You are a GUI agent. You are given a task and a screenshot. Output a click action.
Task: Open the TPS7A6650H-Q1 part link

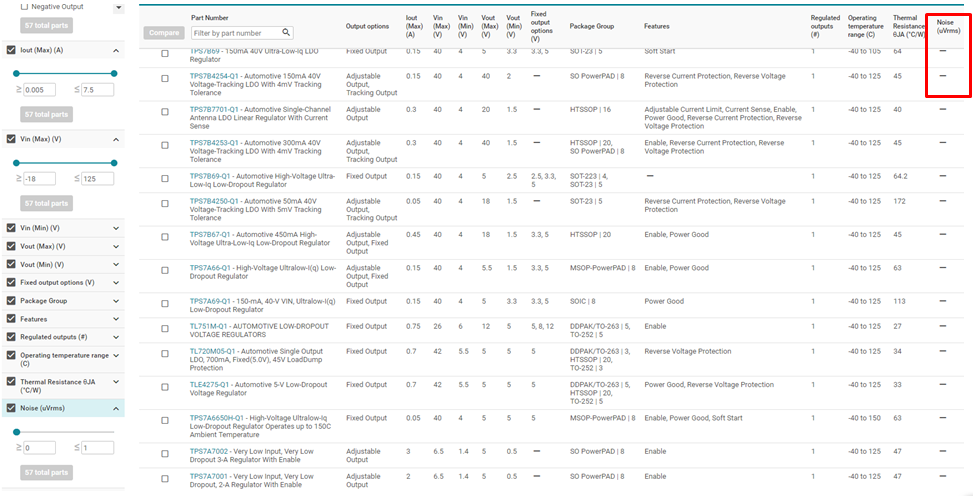(217, 418)
